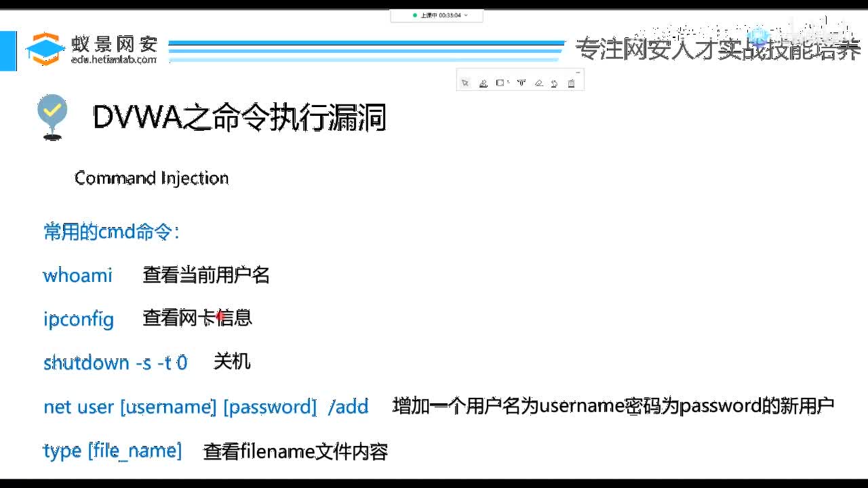This screenshot has width=868, height=488.
Task: Expand the shape tool options arrow
Action: point(508,83)
